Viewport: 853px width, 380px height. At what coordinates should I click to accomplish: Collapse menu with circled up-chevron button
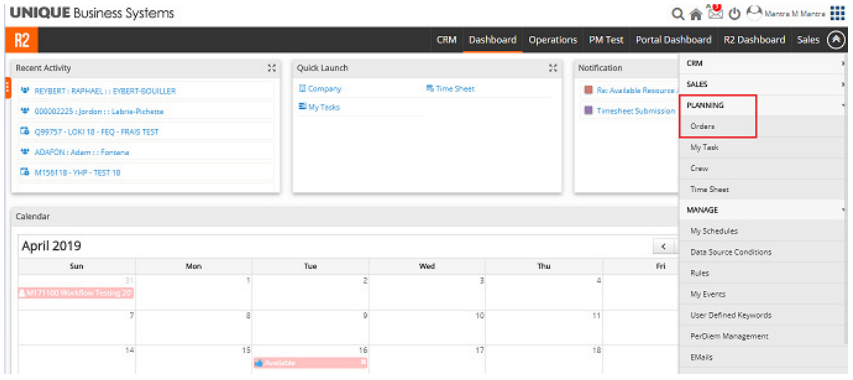point(836,40)
